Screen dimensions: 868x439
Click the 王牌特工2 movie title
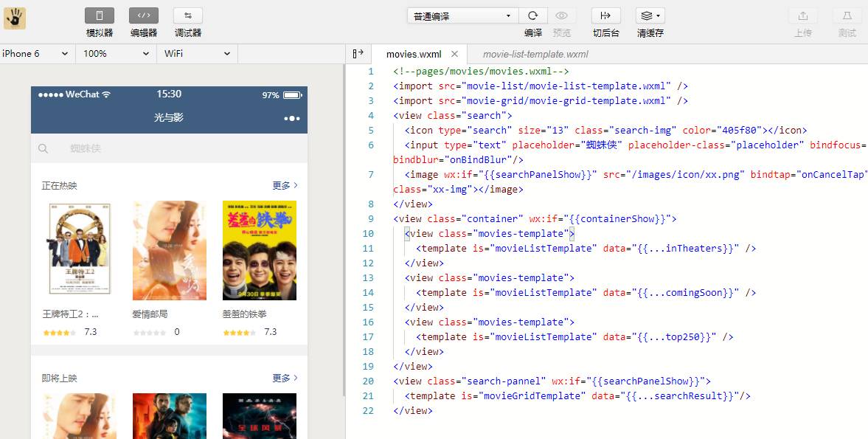(71, 314)
